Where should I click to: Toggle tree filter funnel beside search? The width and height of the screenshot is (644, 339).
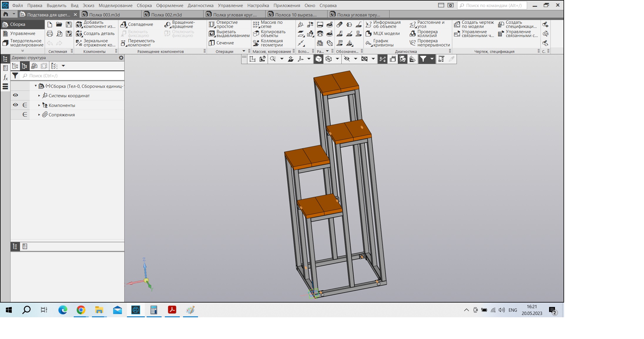pyautogui.click(x=15, y=76)
